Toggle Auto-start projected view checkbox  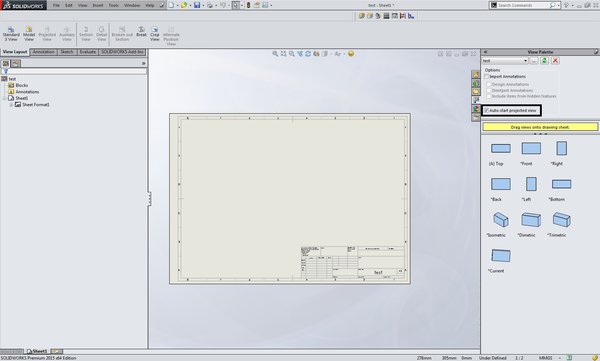pyautogui.click(x=486, y=110)
